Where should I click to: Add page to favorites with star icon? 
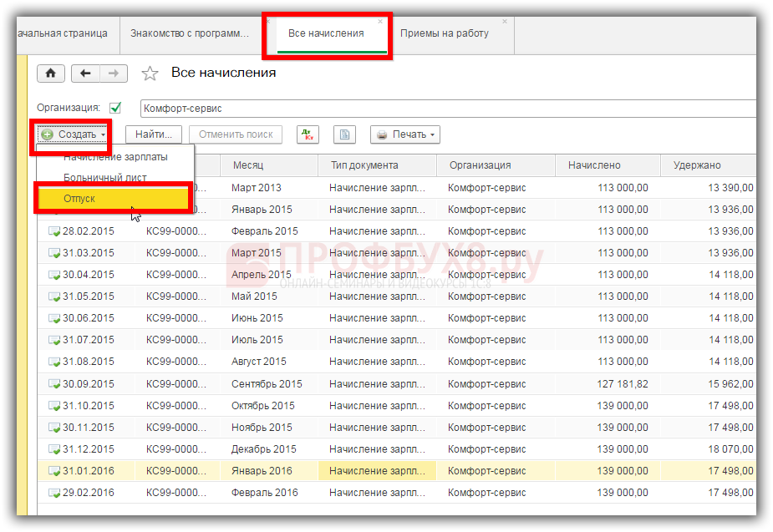150,73
